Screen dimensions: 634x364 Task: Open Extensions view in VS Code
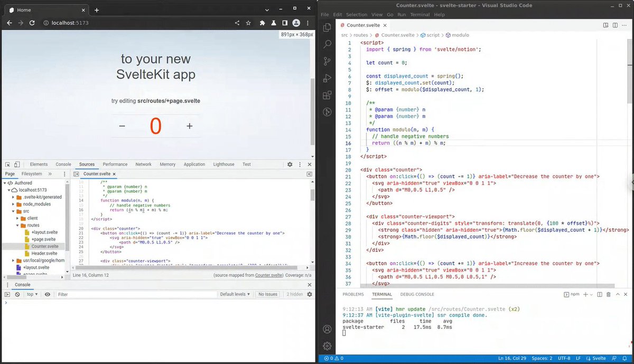pyautogui.click(x=327, y=95)
